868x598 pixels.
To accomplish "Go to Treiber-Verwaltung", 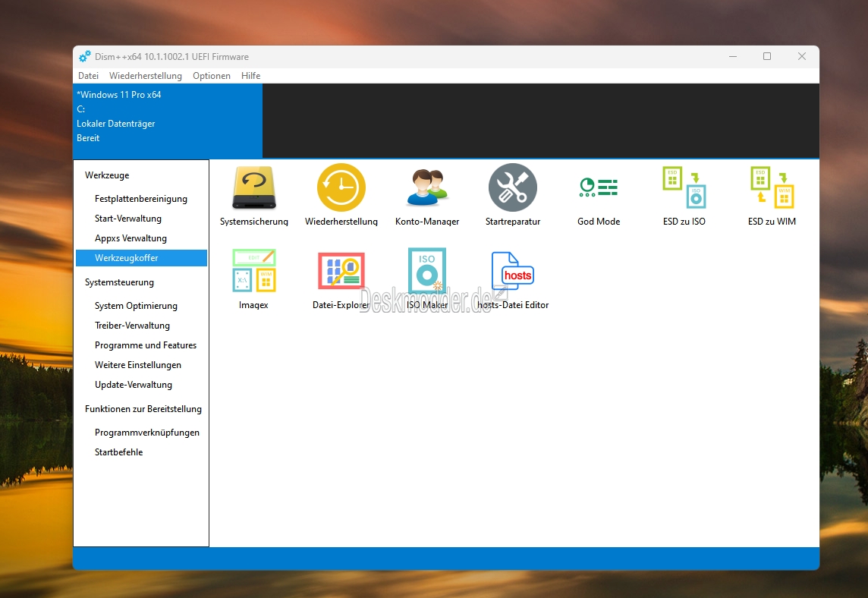I will [132, 326].
